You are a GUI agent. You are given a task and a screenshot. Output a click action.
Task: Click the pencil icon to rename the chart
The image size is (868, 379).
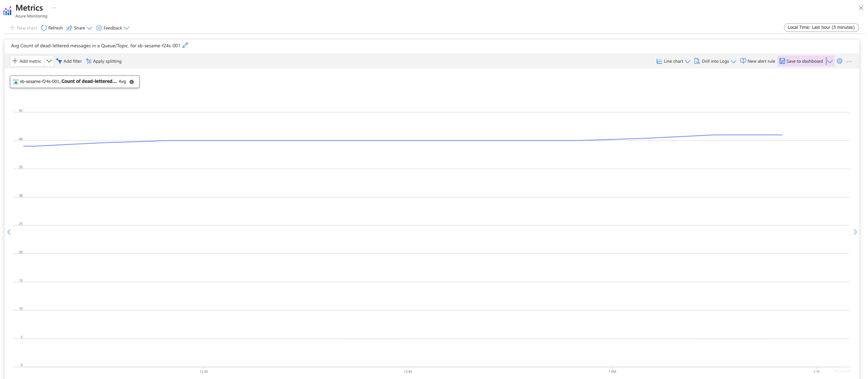coord(185,45)
